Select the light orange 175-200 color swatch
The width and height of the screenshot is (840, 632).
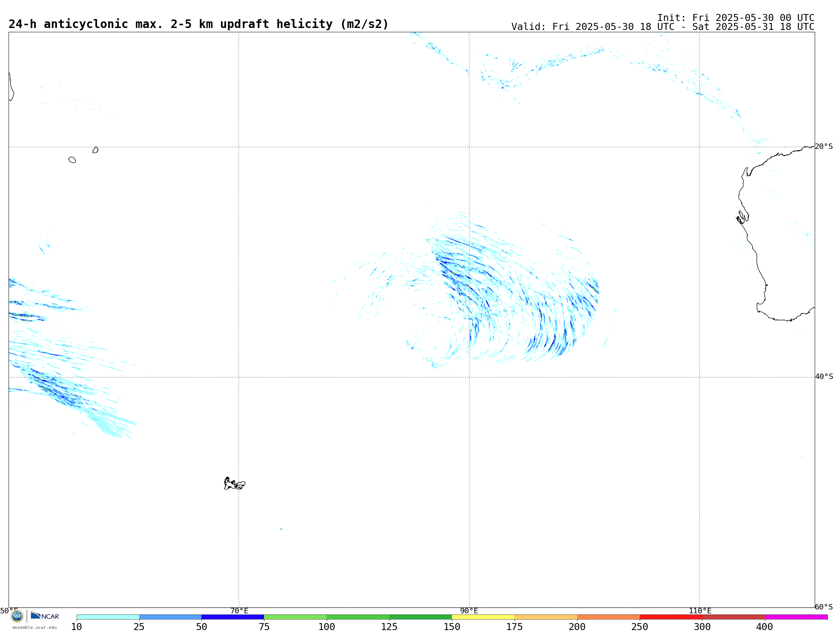click(546, 617)
